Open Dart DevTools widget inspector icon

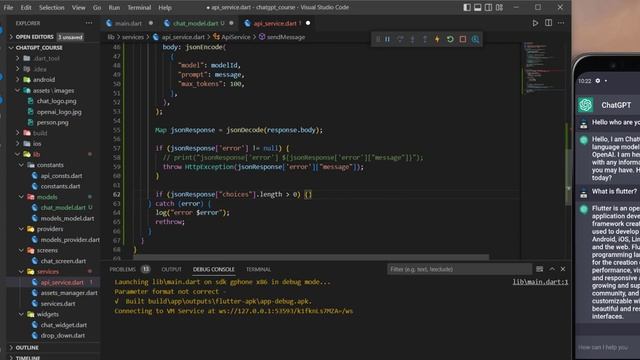pos(476,39)
